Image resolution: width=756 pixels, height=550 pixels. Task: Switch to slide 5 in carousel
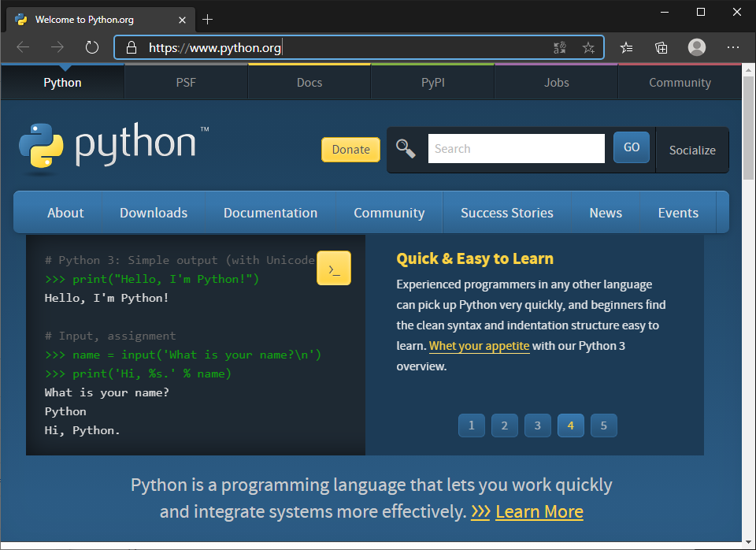coord(604,426)
